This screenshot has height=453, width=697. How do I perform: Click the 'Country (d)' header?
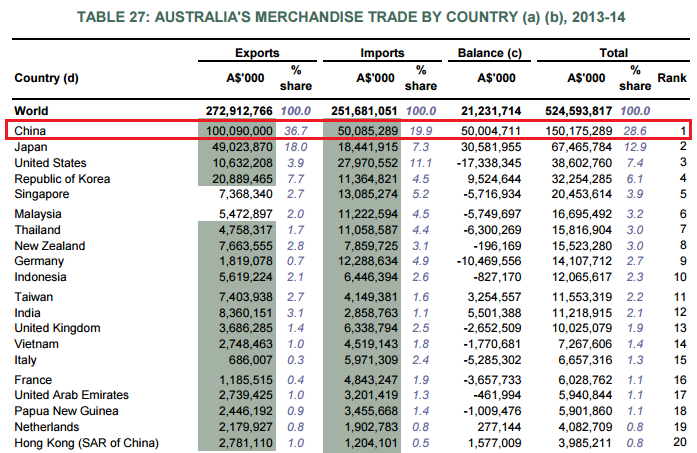[46, 78]
